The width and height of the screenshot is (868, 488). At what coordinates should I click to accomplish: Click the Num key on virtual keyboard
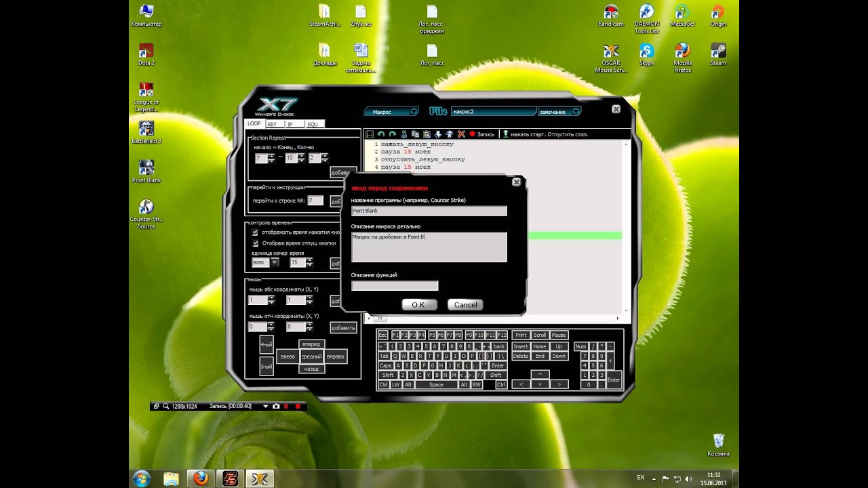click(x=580, y=346)
